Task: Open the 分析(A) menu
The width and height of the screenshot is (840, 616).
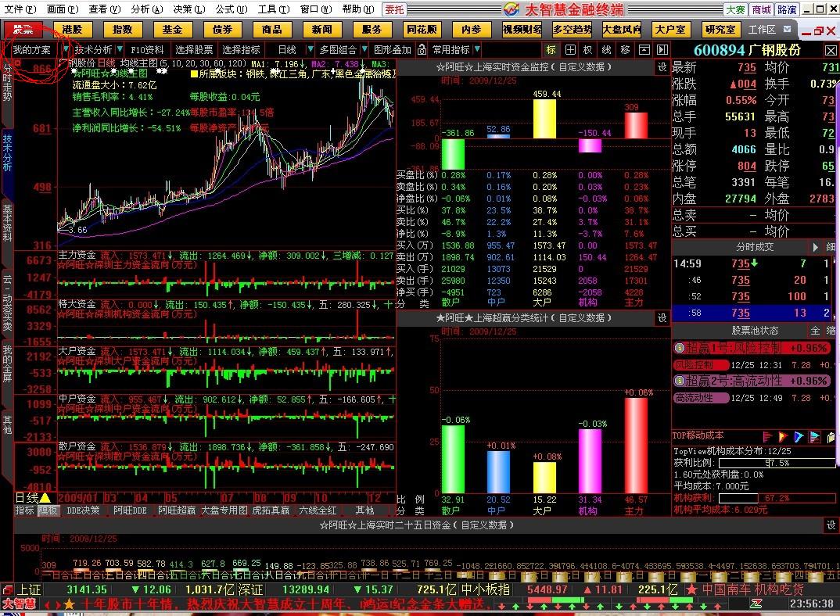Action: pyautogui.click(x=146, y=9)
